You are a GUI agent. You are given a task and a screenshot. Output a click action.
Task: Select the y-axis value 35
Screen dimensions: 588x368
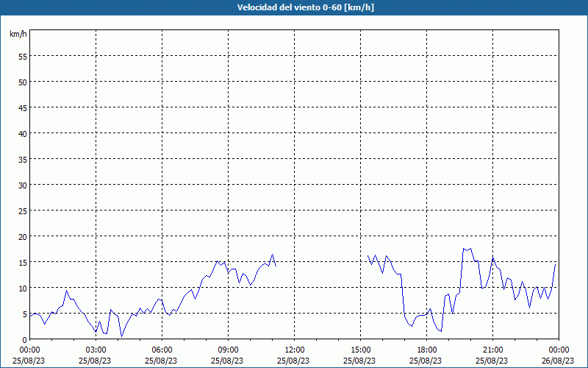(23, 160)
